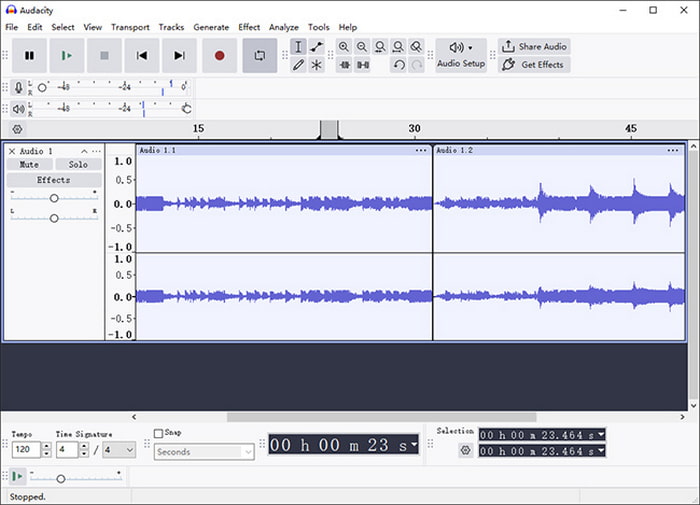Click the playback level slider knob

[x=187, y=109]
